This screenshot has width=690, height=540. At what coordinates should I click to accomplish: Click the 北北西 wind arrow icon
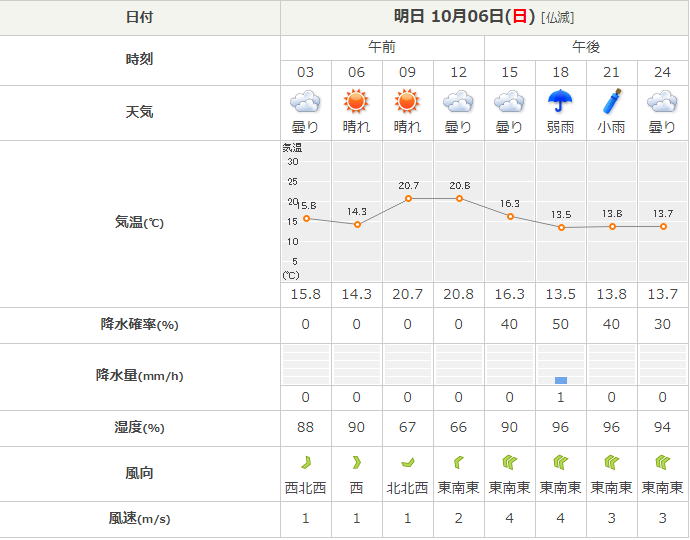pos(408,462)
